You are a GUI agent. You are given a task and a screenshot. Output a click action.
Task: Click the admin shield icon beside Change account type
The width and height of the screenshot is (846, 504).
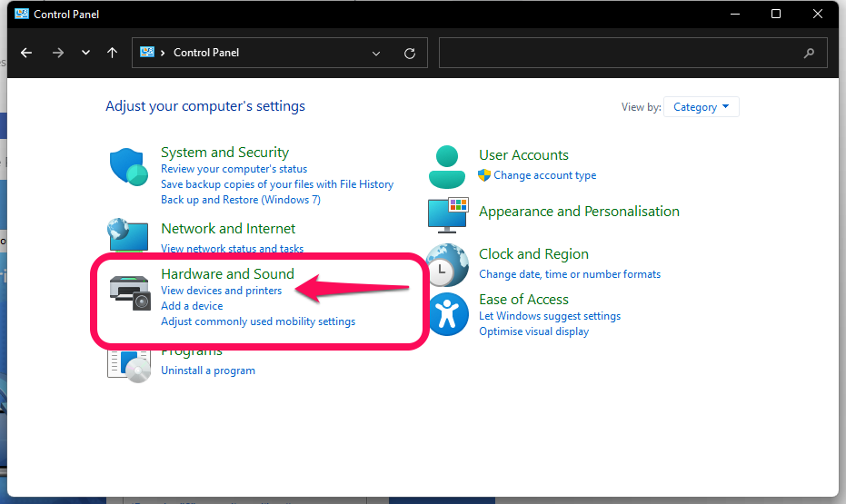pos(484,175)
